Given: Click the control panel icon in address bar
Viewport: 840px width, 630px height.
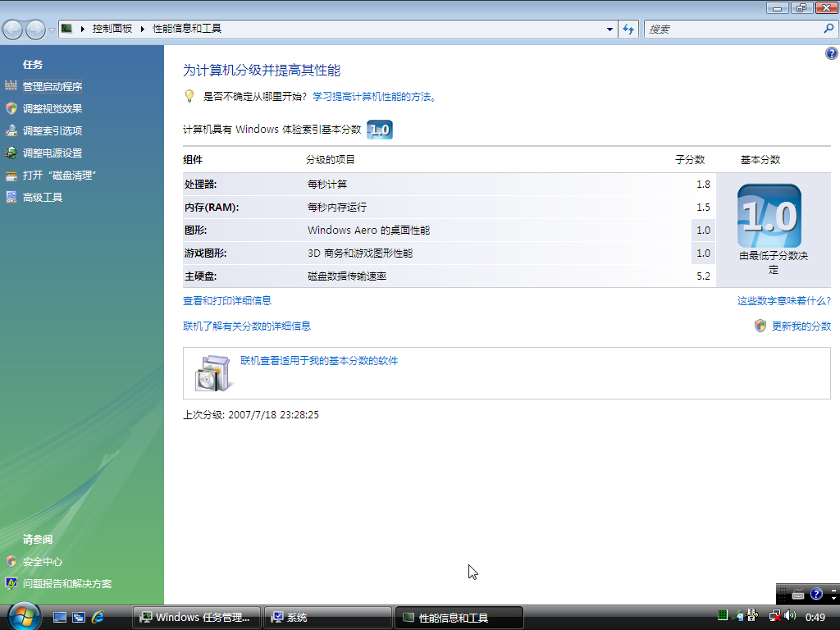Looking at the screenshot, I should (67, 29).
